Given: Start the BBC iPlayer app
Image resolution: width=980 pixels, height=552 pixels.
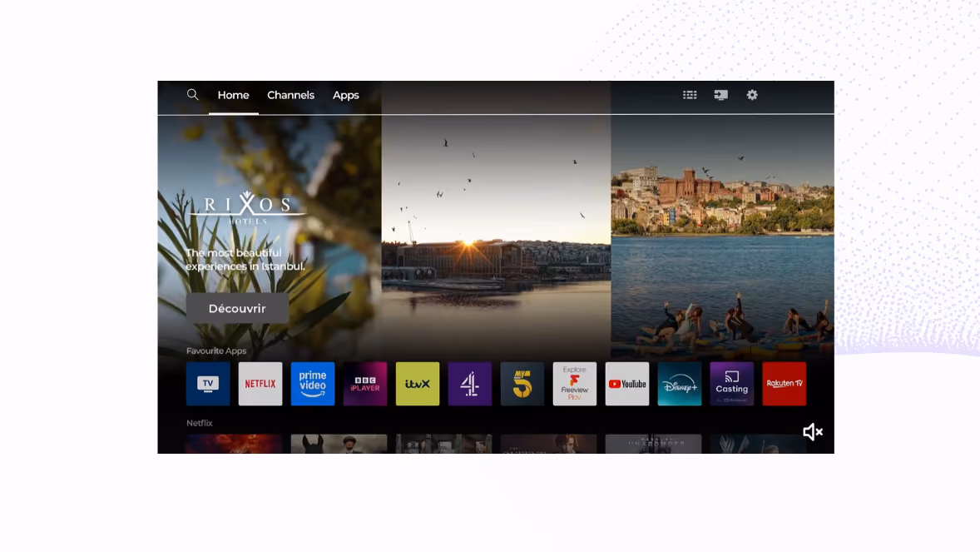Looking at the screenshot, I should pos(365,384).
